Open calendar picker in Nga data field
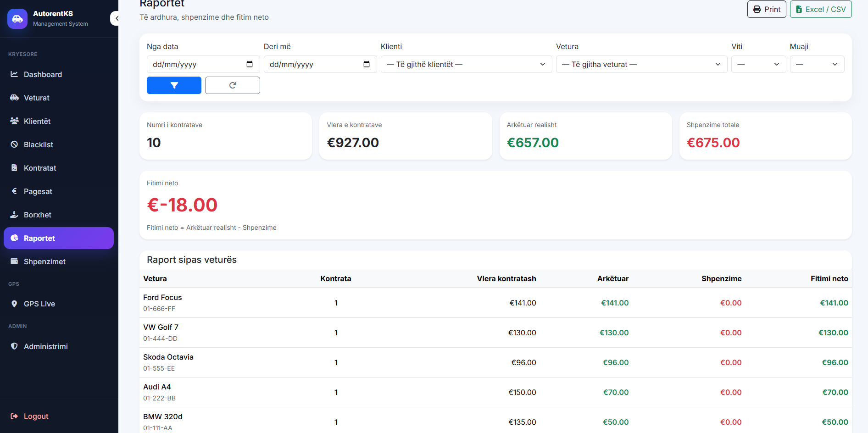This screenshot has height=433, width=868. [x=250, y=64]
